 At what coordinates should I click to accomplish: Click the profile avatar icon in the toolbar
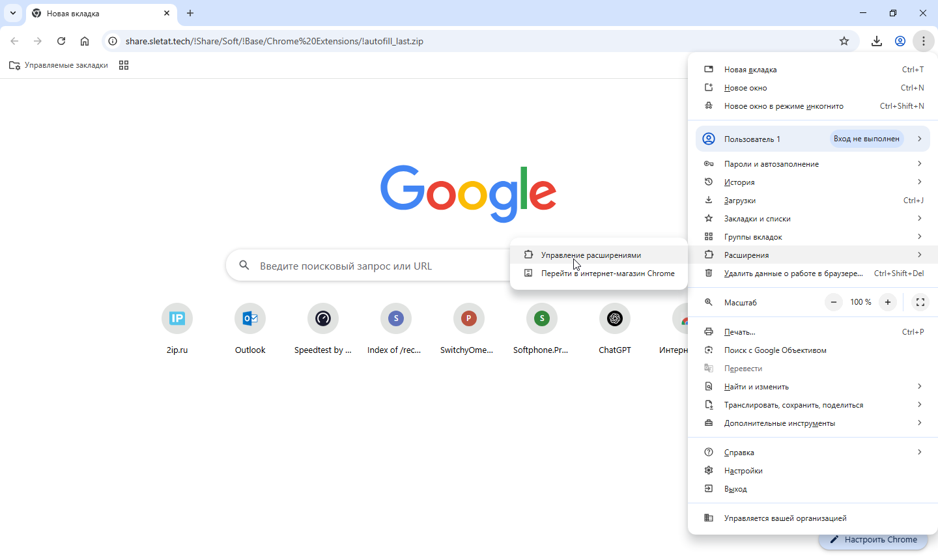[x=900, y=41]
